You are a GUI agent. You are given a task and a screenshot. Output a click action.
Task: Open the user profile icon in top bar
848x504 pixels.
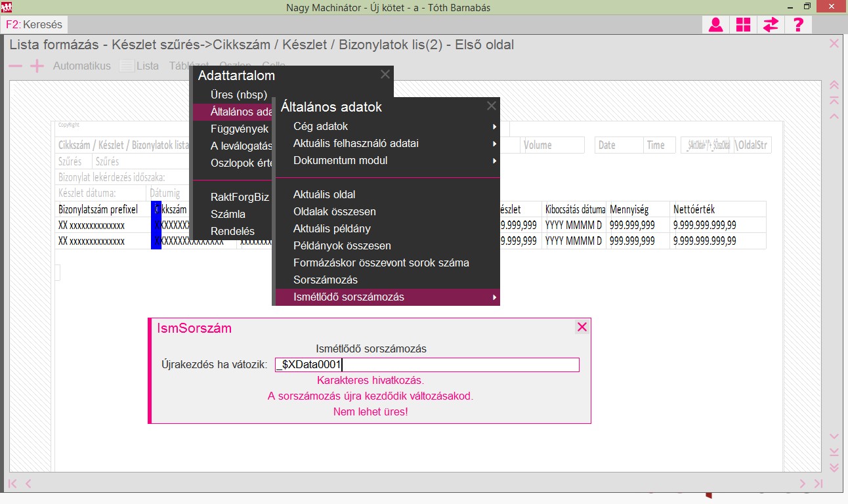715,25
